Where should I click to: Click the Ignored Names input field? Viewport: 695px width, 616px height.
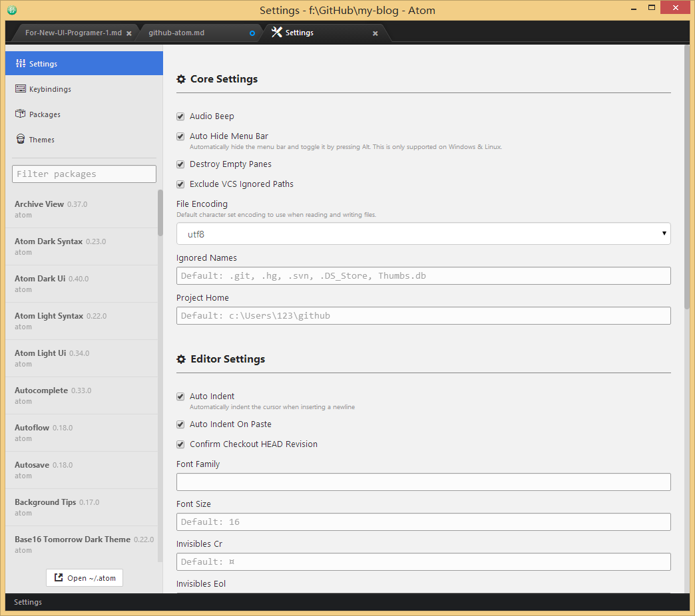pos(423,275)
